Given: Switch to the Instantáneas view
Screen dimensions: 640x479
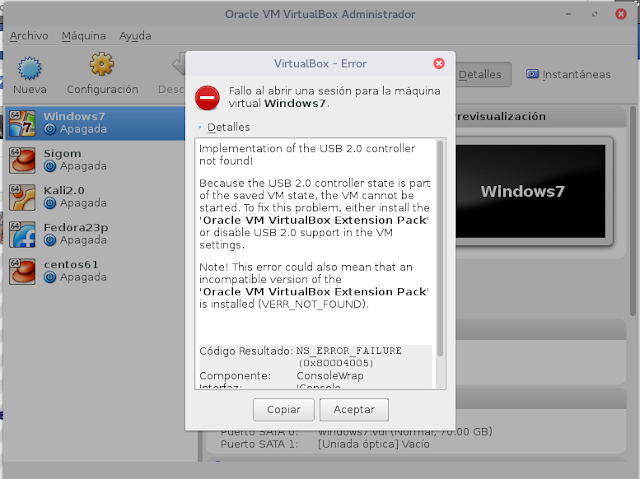Looking at the screenshot, I should tap(568, 74).
